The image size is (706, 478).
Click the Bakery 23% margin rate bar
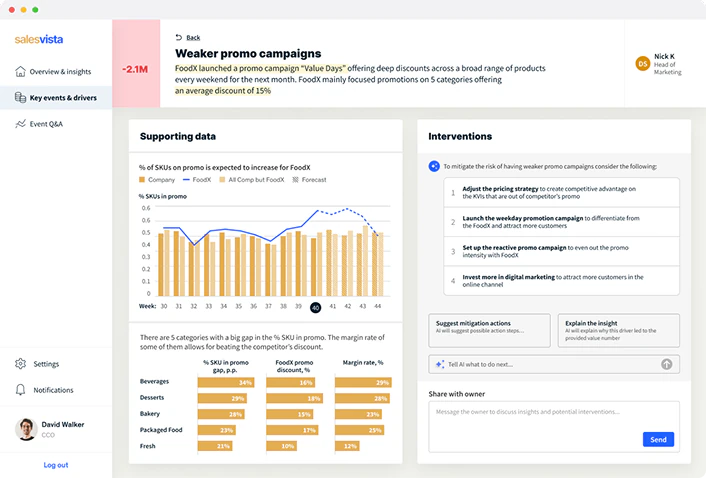tap(358, 415)
